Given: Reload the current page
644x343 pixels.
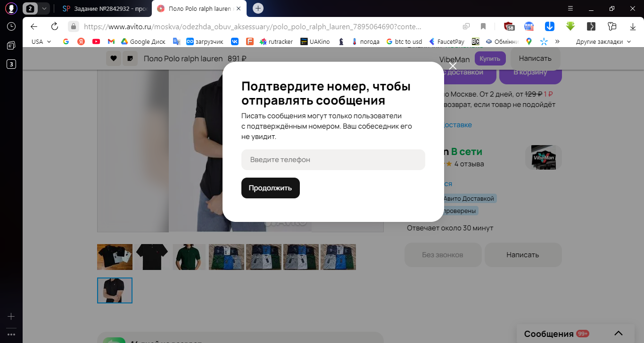Looking at the screenshot, I should (55, 26).
